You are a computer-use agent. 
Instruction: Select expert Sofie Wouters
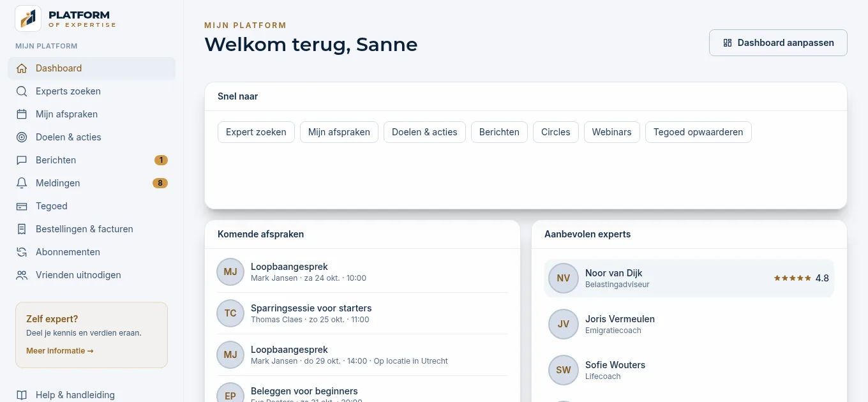(x=689, y=370)
